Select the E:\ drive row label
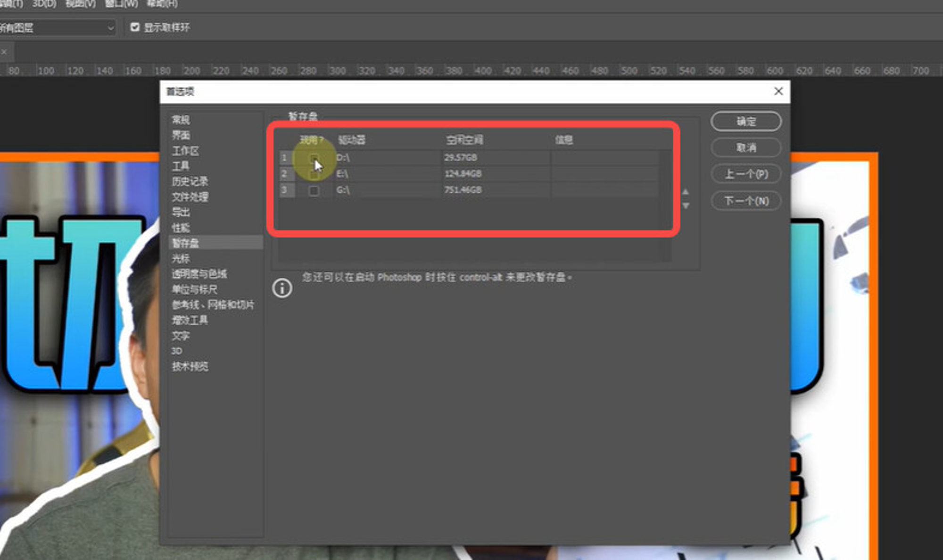This screenshot has width=943, height=560. coord(342,174)
